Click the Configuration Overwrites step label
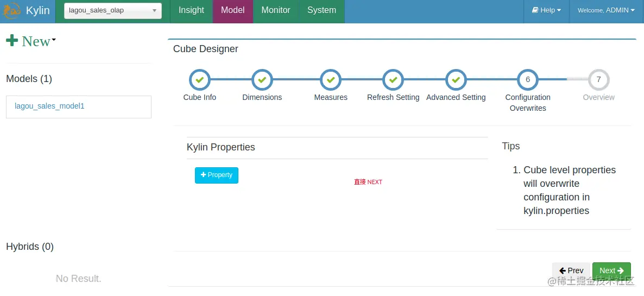This screenshot has height=296, width=644. click(528, 103)
